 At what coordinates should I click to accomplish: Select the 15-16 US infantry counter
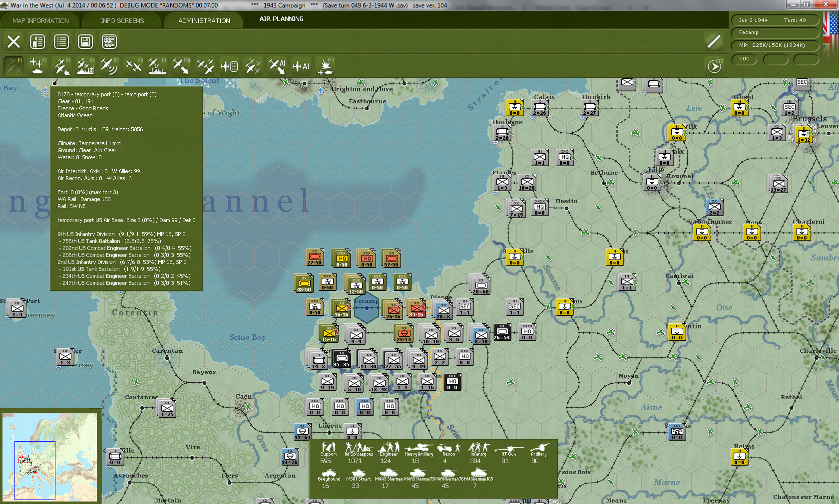(329, 333)
